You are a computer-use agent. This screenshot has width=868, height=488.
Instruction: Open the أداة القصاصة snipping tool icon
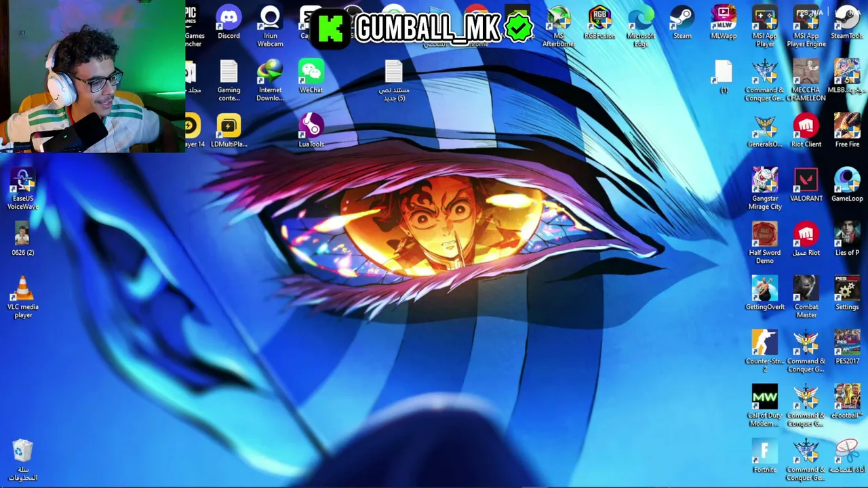[847, 456]
